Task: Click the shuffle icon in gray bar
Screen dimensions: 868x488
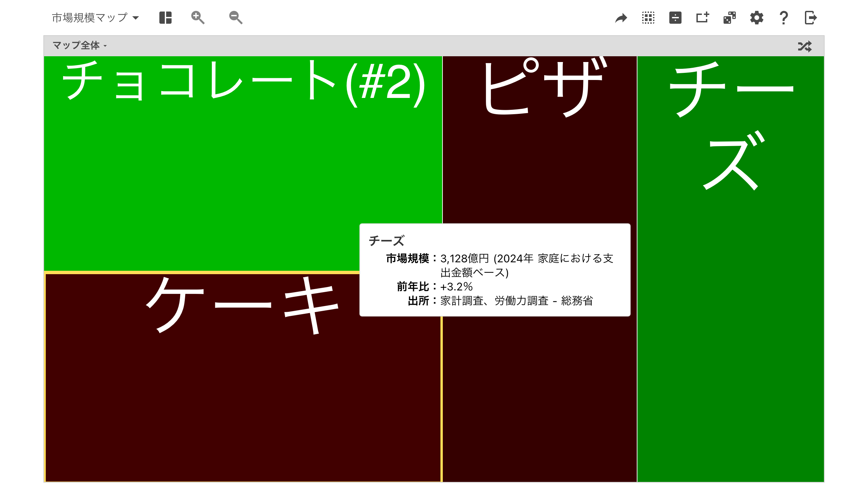Action: [x=805, y=46]
